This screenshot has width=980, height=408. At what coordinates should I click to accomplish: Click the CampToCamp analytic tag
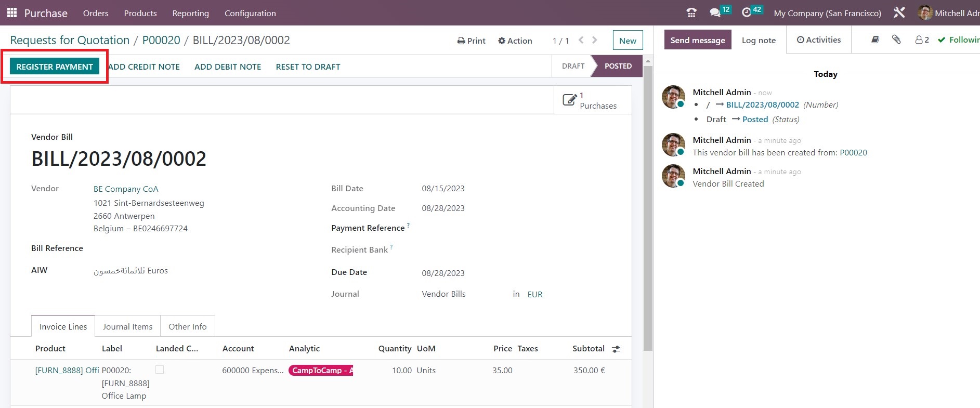[x=320, y=371]
